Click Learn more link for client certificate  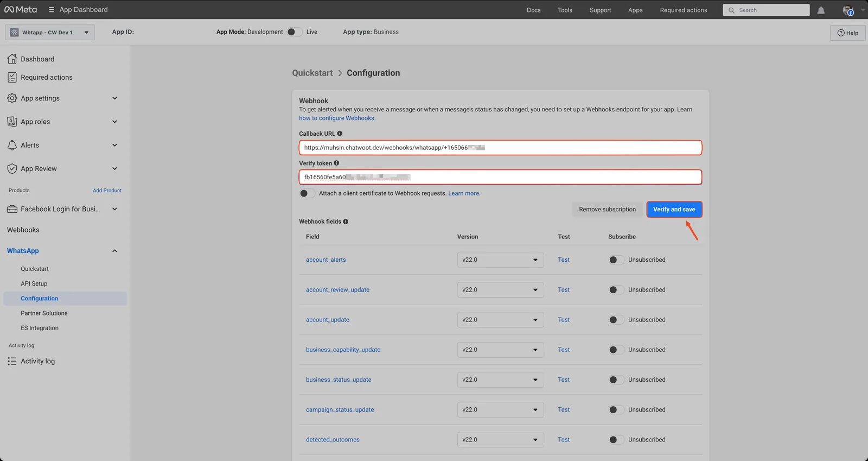(x=464, y=193)
